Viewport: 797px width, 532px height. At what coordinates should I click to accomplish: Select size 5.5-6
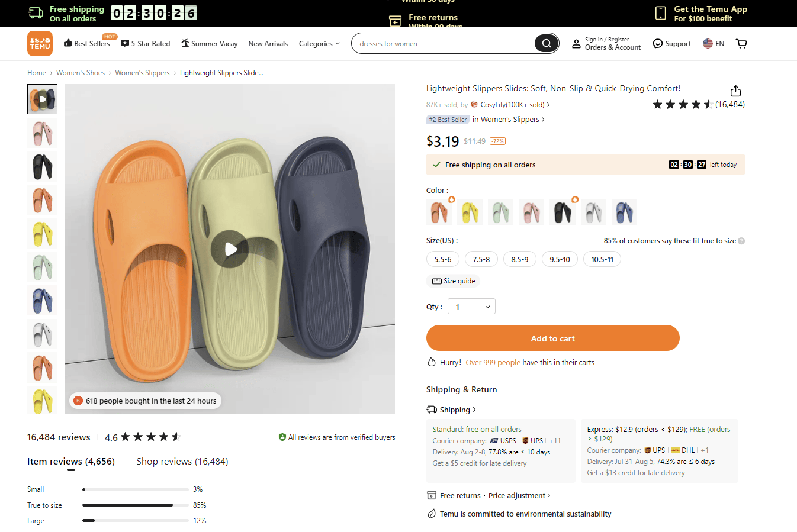[443, 259]
